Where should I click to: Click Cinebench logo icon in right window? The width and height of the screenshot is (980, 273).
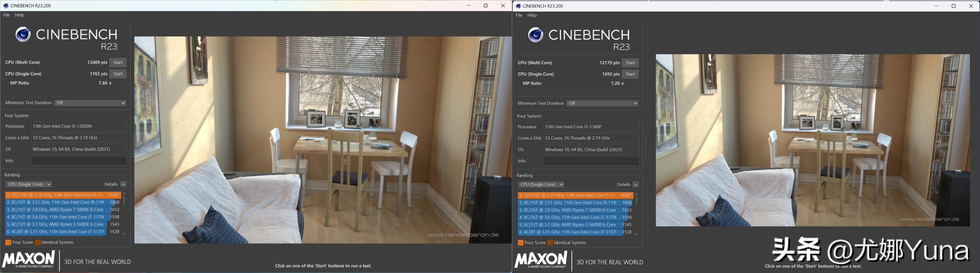[x=535, y=35]
